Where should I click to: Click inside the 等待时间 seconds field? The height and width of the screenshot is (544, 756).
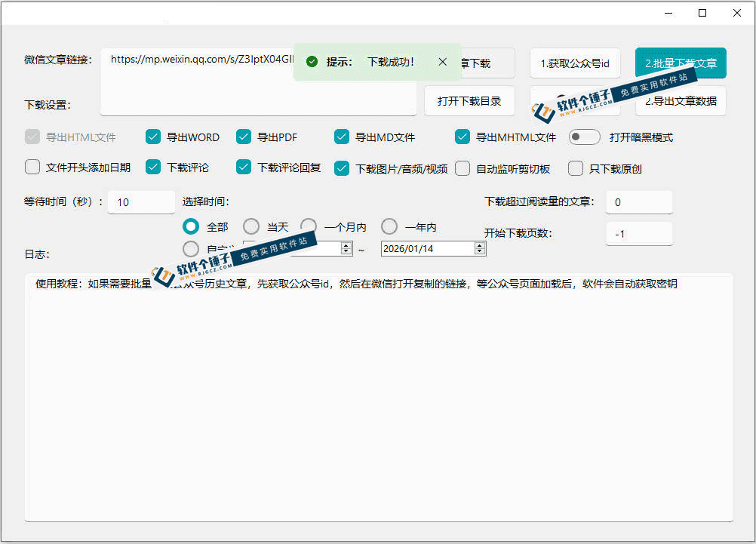[x=141, y=201]
